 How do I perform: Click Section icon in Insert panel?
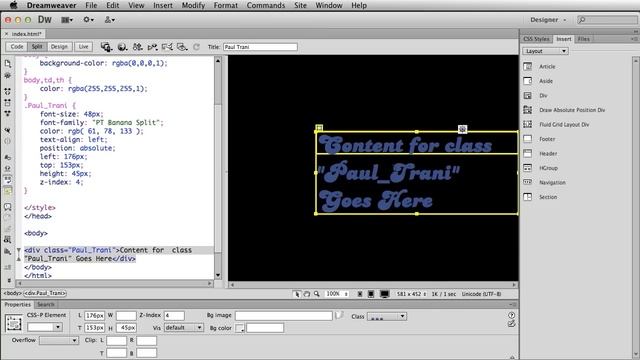(528, 197)
